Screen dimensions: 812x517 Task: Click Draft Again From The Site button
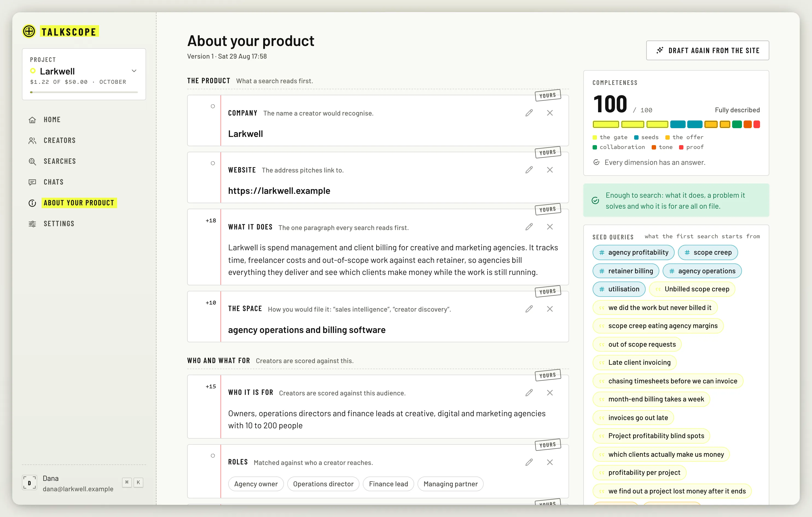[x=707, y=51]
